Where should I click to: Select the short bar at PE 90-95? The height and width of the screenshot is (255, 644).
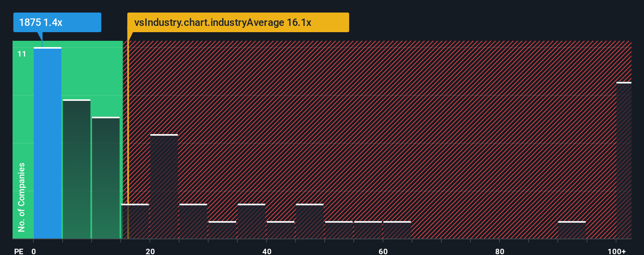click(x=572, y=230)
